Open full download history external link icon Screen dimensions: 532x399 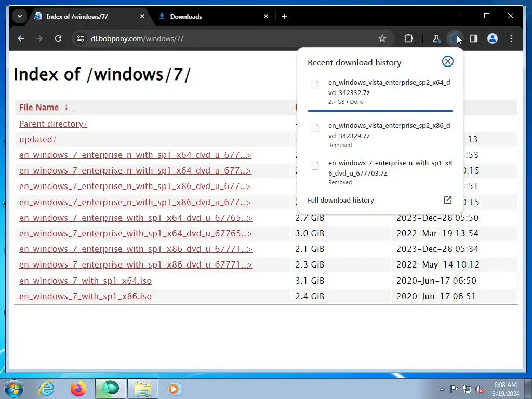[x=447, y=200]
